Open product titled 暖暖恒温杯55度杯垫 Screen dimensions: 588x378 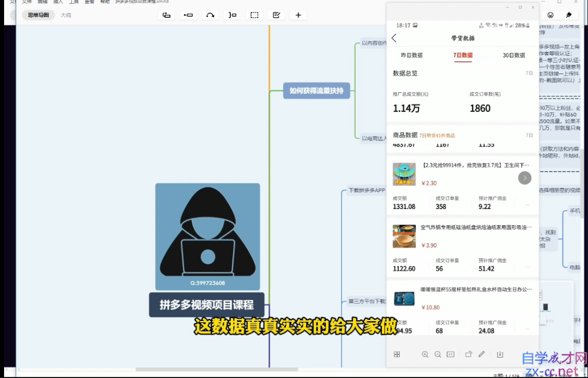tap(476, 290)
